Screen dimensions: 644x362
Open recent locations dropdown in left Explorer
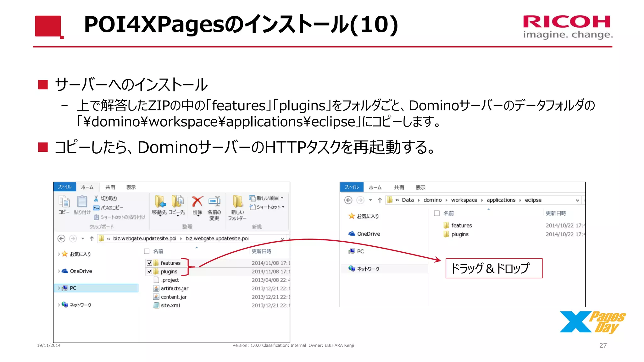[83, 239]
